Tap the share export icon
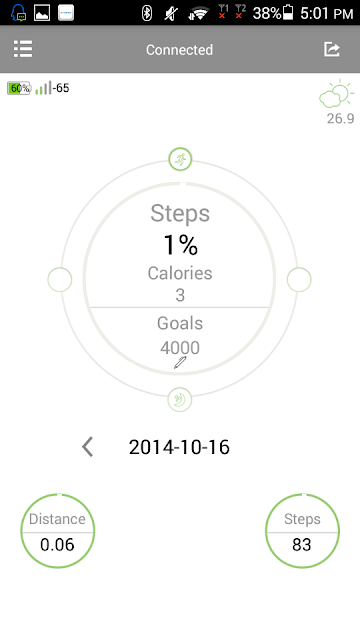The width and height of the screenshot is (360, 640). [x=331, y=49]
